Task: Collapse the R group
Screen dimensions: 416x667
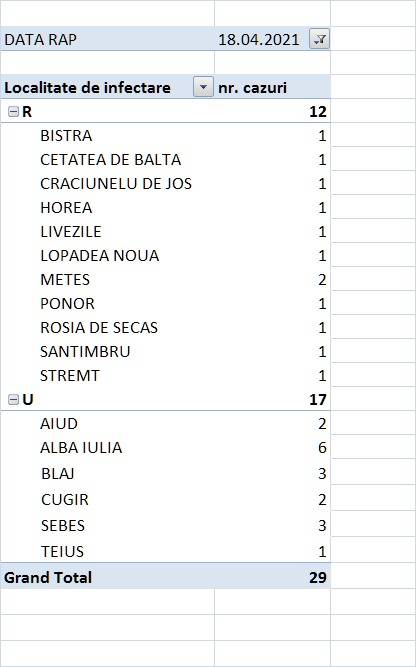Action: coord(14,112)
